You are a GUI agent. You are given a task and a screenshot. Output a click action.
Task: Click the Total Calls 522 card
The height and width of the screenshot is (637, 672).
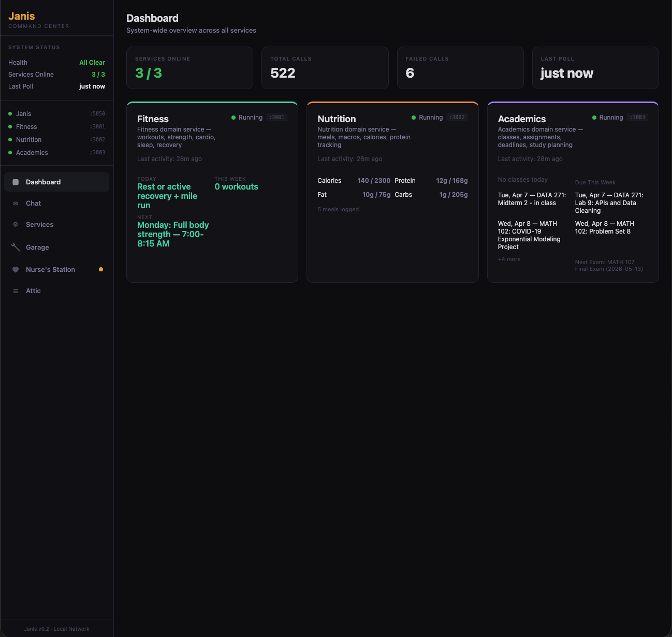click(x=325, y=68)
